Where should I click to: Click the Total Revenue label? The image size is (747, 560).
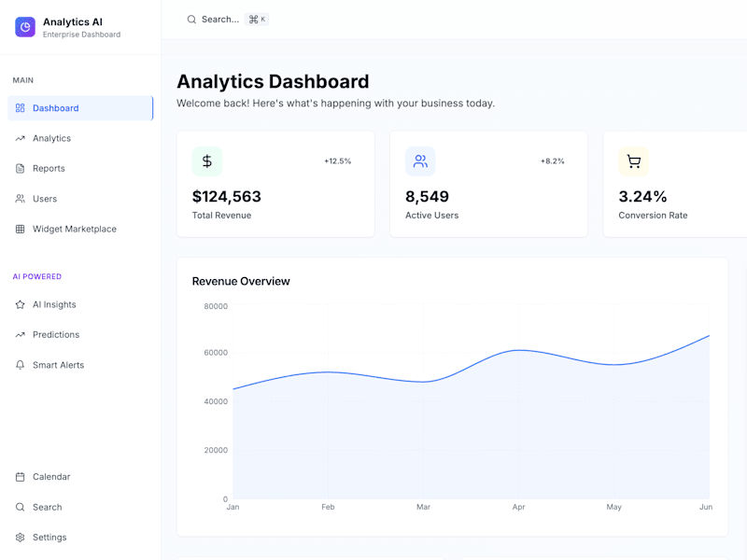coord(221,216)
